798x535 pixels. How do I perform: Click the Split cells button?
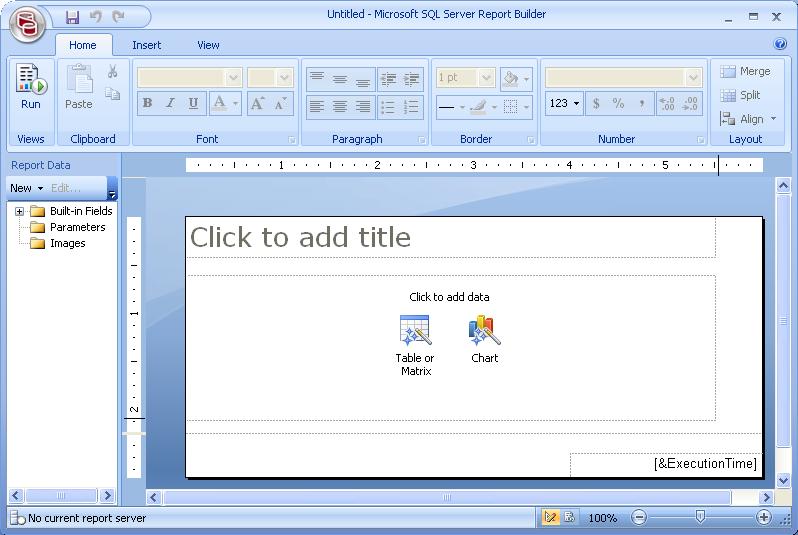[x=741, y=95]
